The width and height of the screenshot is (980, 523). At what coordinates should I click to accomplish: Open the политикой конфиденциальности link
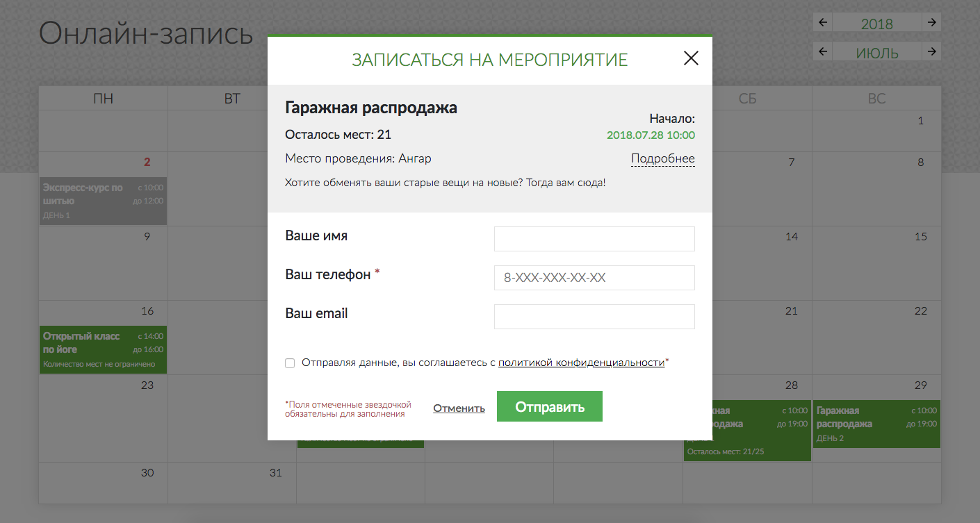click(x=581, y=363)
